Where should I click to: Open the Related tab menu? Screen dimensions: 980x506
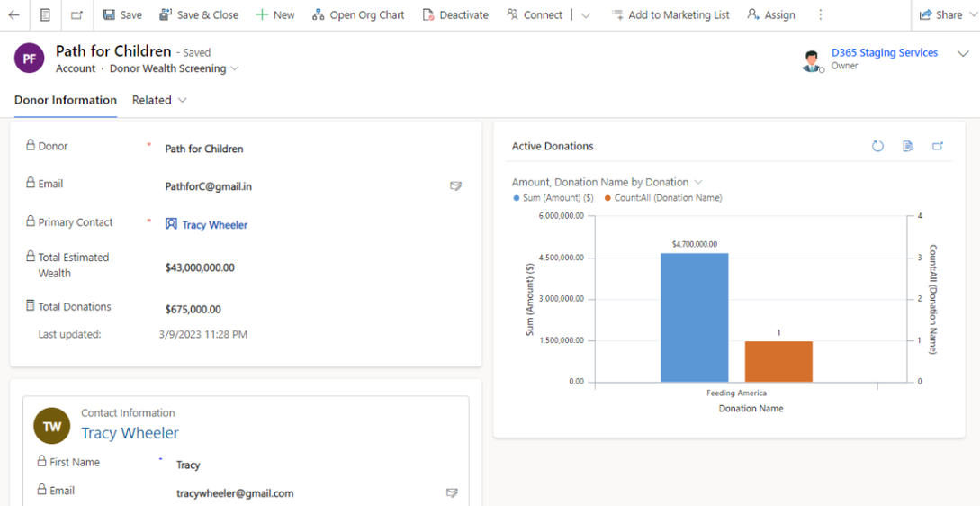tap(159, 100)
